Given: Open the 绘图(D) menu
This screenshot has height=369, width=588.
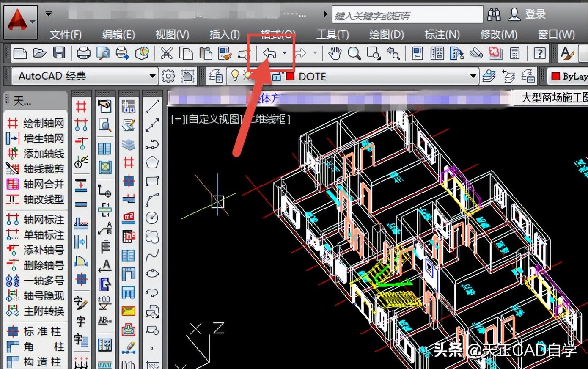Looking at the screenshot, I should pyautogui.click(x=385, y=35).
